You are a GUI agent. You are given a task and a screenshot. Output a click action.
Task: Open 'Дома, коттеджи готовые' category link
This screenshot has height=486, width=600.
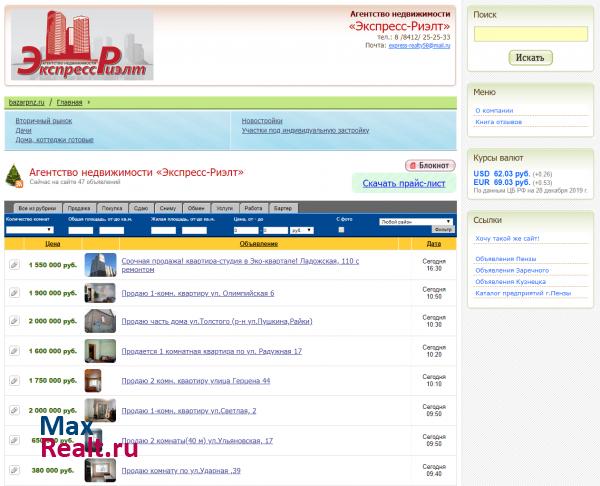pyautogui.click(x=54, y=140)
